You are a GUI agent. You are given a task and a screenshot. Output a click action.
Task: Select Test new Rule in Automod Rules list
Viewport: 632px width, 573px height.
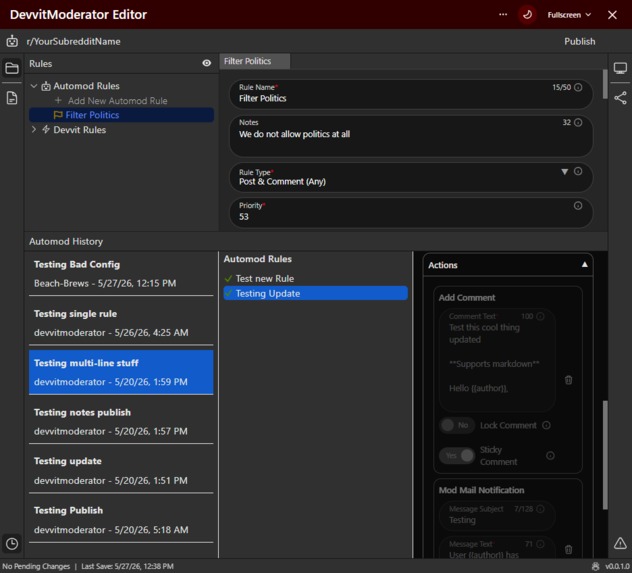pyautogui.click(x=316, y=278)
